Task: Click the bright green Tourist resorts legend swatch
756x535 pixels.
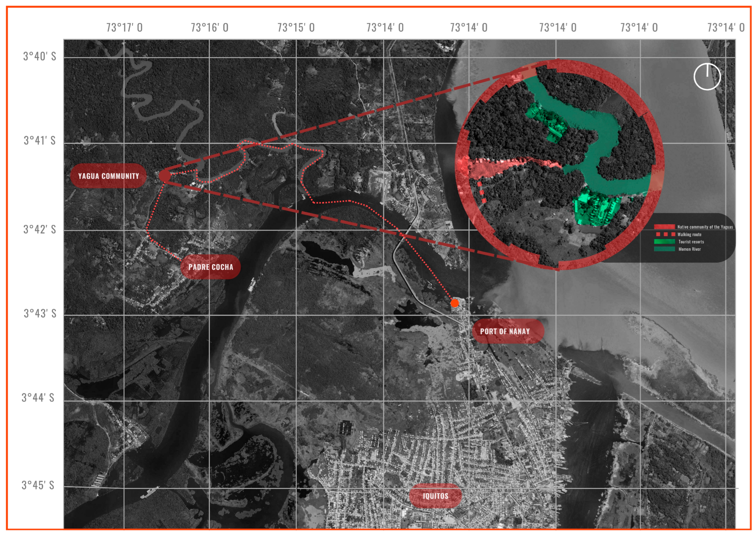Action: pos(664,242)
